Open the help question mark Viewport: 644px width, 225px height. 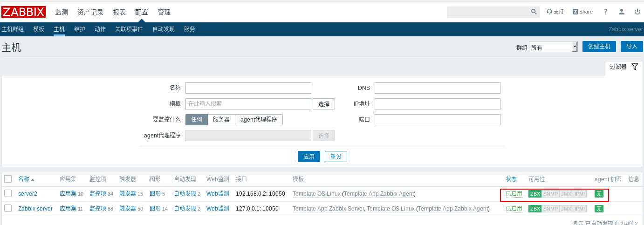tap(606, 12)
